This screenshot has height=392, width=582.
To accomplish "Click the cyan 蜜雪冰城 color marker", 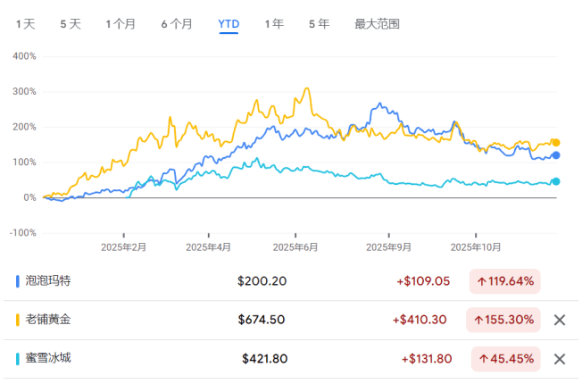I will point(19,359).
